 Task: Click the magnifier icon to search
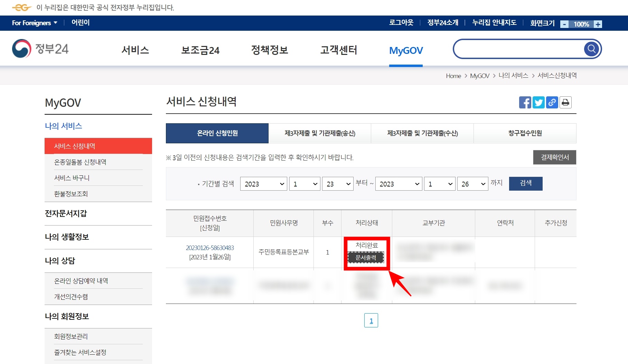tap(591, 49)
